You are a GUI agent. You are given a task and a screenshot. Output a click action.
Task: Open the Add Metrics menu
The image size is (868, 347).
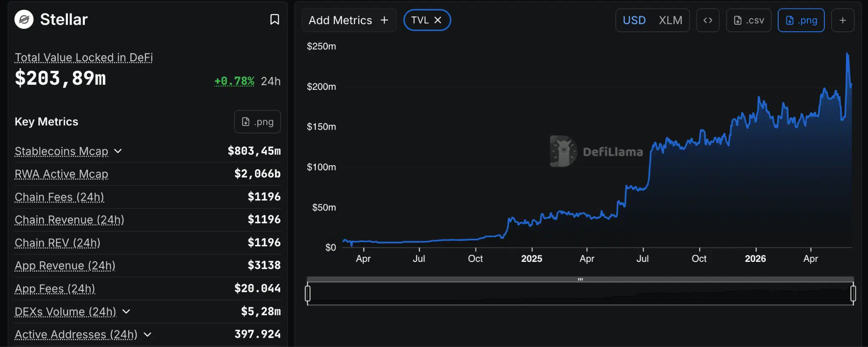click(349, 20)
